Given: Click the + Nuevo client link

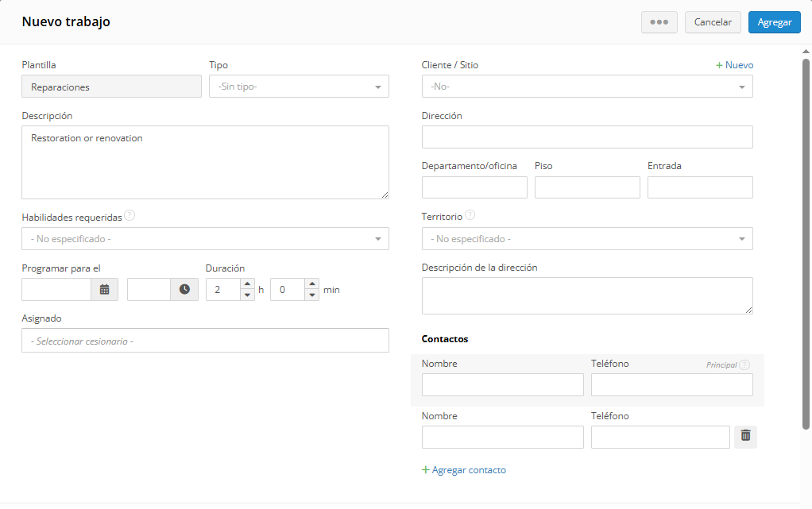Looking at the screenshot, I should 734,65.
